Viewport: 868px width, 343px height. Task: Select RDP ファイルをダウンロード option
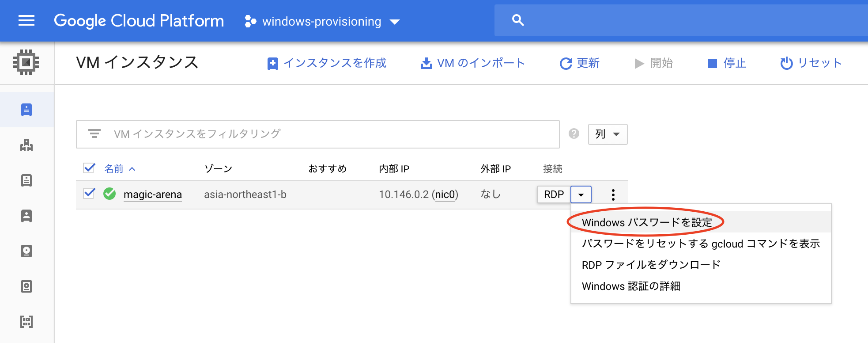(x=701, y=265)
